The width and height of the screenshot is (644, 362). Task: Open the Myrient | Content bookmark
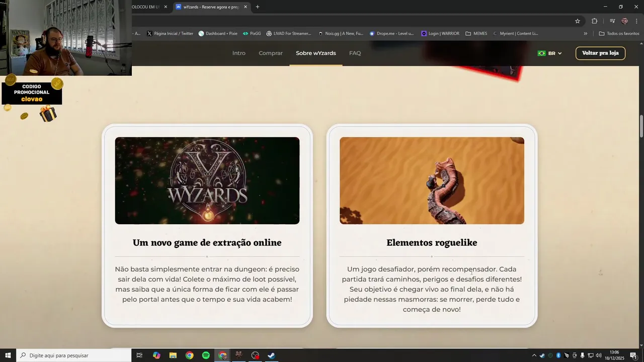click(x=515, y=34)
